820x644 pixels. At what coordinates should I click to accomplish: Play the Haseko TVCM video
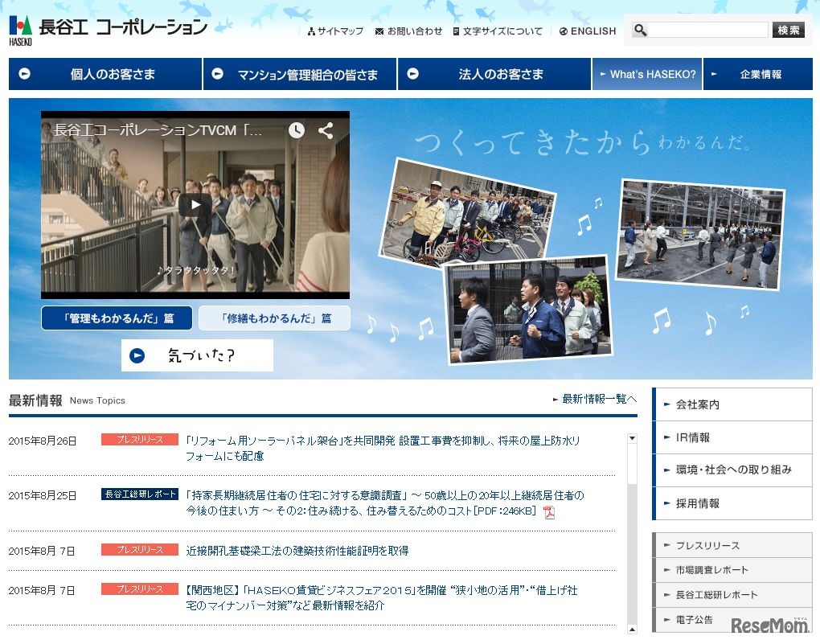tap(195, 204)
